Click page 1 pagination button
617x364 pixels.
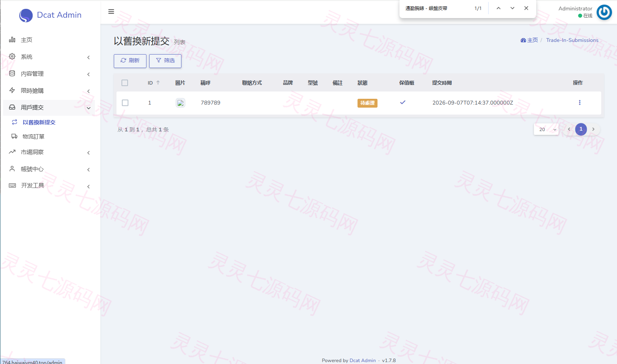[x=581, y=129]
